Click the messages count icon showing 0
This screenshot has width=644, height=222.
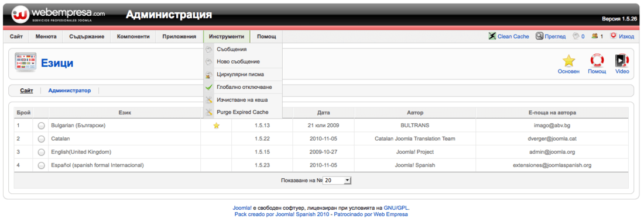pyautogui.click(x=576, y=36)
